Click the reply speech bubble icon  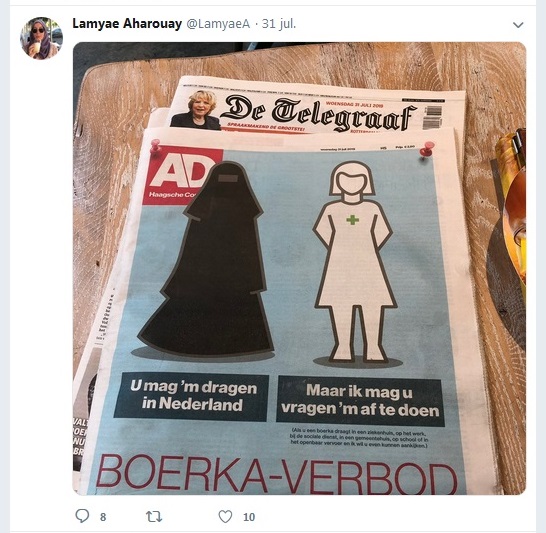[83, 516]
